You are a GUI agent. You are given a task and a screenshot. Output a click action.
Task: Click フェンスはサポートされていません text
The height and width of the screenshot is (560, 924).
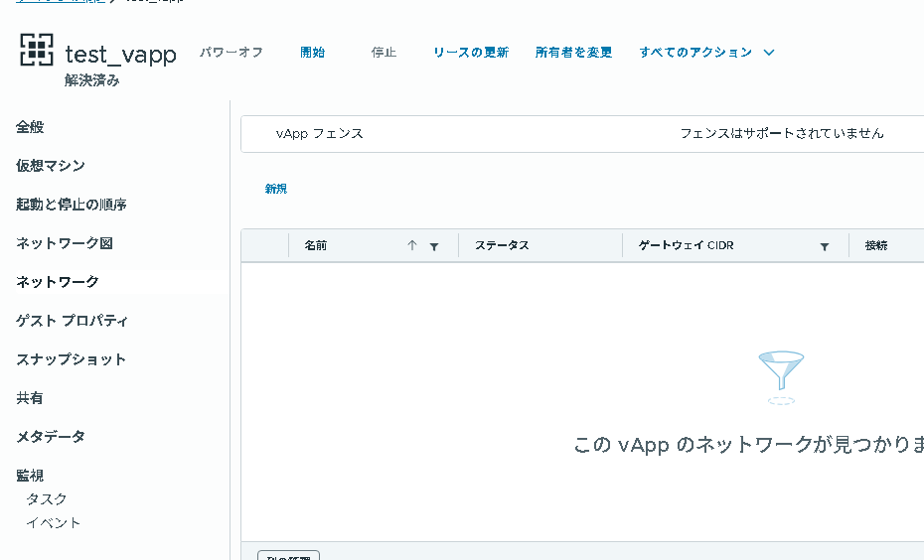782,134
